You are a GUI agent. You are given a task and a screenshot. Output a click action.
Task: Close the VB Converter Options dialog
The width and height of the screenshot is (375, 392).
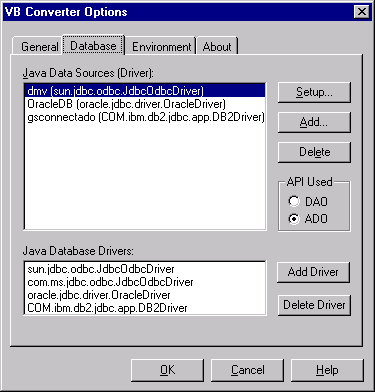[362, 12]
